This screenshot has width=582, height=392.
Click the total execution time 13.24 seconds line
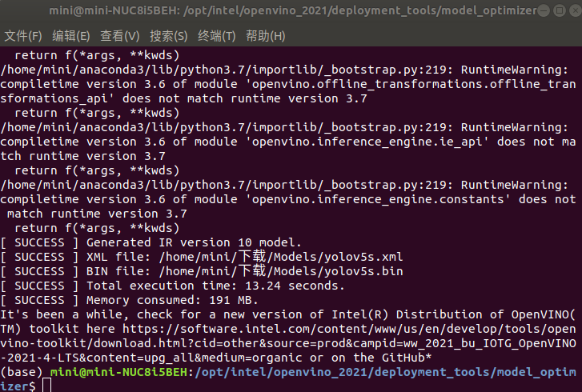point(215,286)
